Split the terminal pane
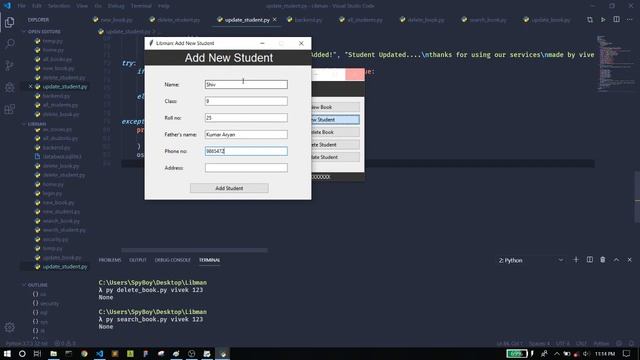The image size is (640, 360). click(590, 260)
